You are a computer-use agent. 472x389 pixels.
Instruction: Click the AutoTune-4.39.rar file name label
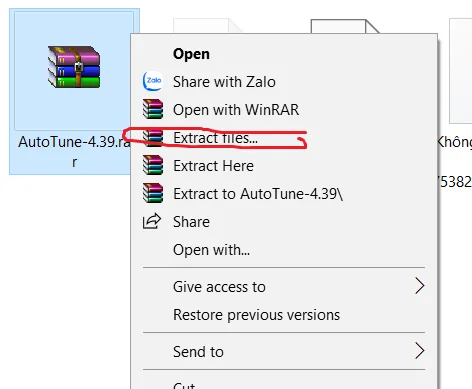point(74,152)
